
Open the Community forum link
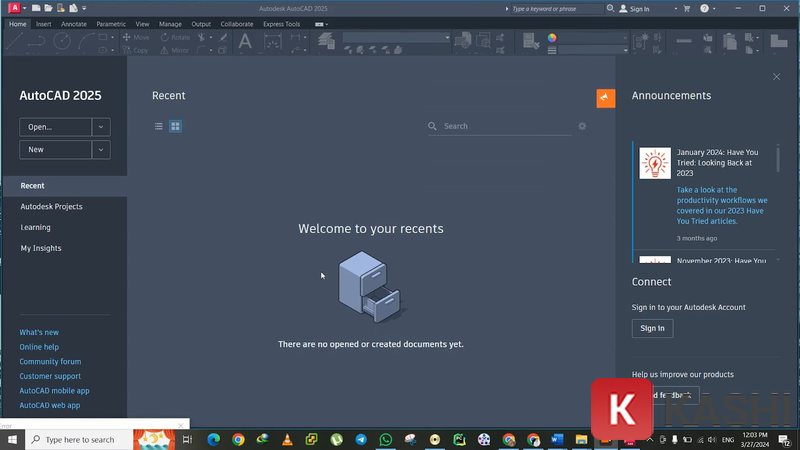(x=50, y=361)
